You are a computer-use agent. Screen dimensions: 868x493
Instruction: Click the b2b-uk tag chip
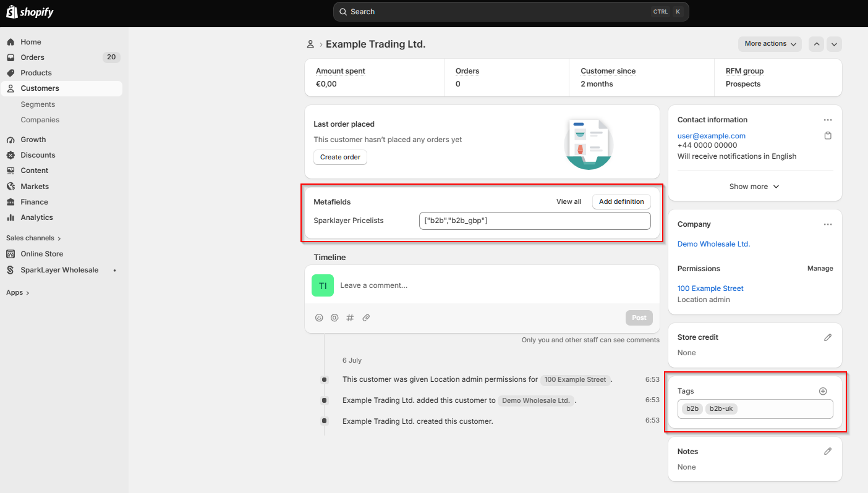722,409
